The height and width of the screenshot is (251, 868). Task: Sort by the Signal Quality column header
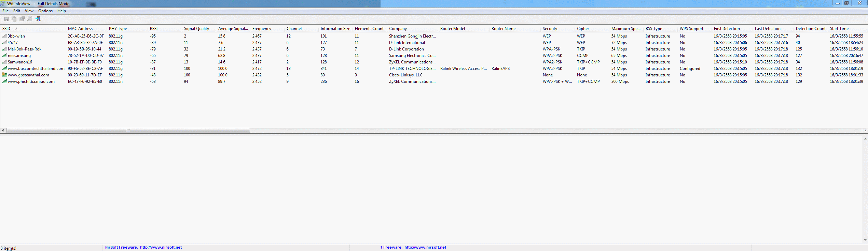click(x=196, y=29)
